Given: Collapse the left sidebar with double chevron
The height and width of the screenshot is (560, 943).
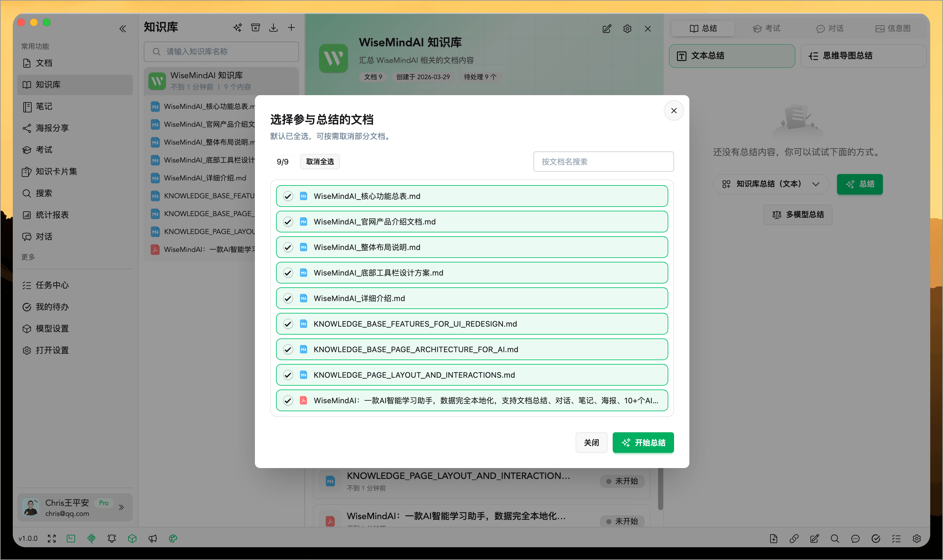Looking at the screenshot, I should coord(123,28).
